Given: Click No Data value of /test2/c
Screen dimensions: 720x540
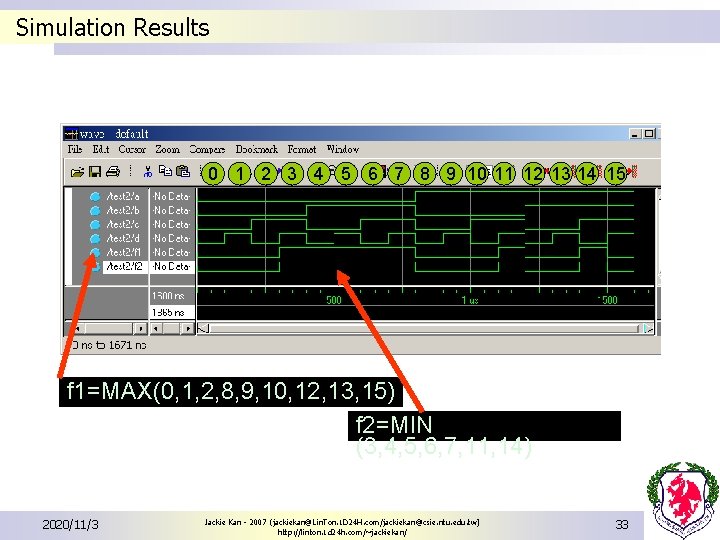Looking at the screenshot, I should [x=172, y=225].
